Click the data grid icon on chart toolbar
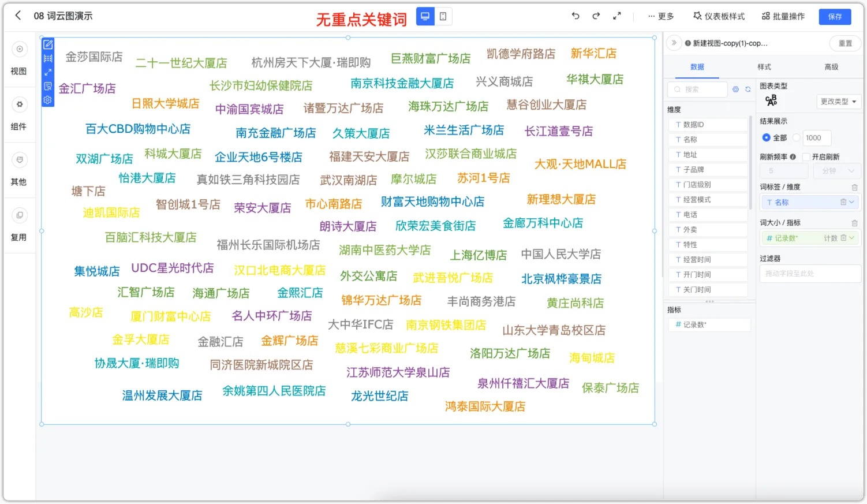Viewport: 867px width, 504px height. point(48,58)
